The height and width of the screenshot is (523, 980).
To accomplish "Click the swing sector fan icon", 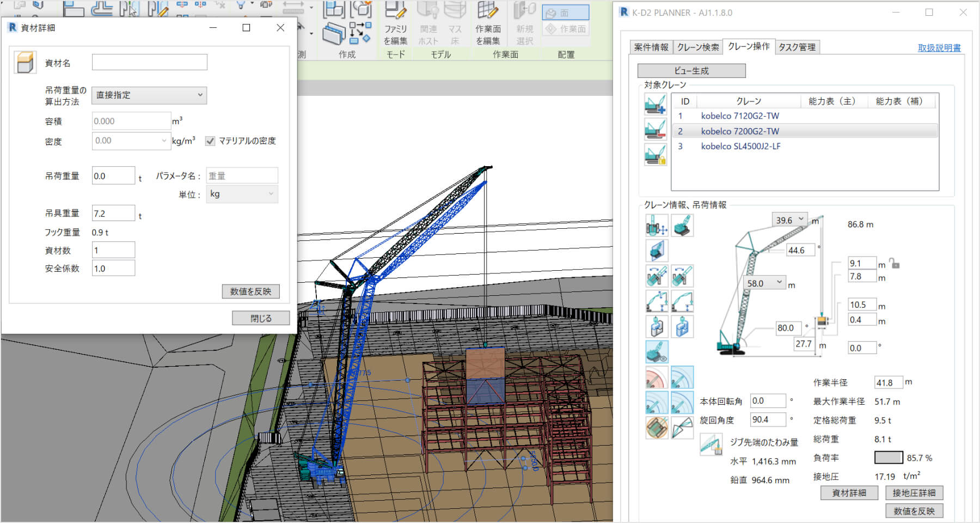I will 682,428.
